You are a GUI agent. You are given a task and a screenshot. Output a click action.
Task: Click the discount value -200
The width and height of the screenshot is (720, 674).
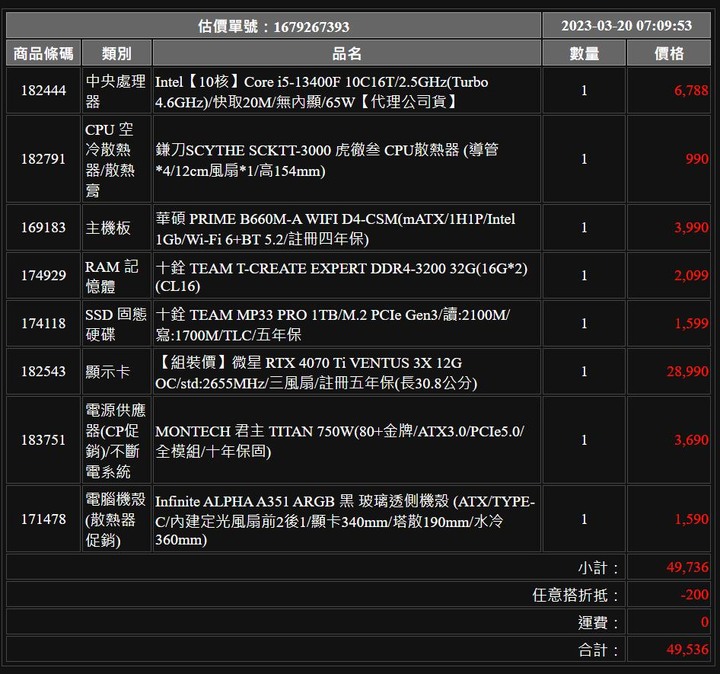[x=695, y=594]
